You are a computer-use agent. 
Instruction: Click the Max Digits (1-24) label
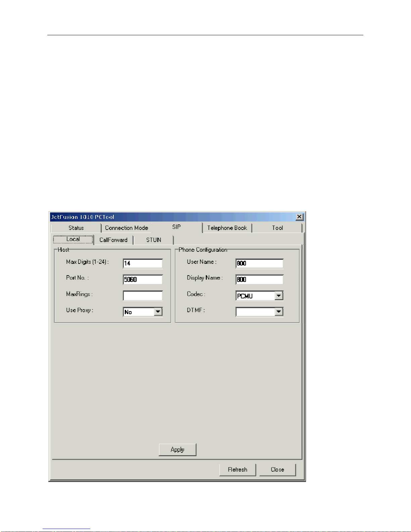tap(87, 262)
